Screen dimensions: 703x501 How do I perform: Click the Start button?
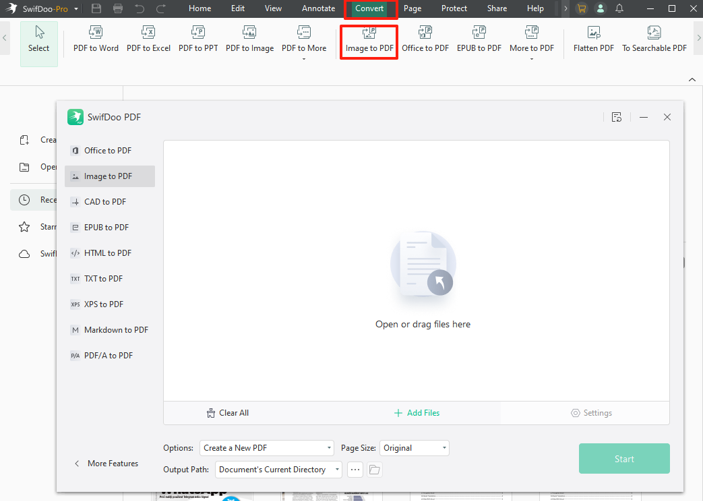tap(624, 458)
